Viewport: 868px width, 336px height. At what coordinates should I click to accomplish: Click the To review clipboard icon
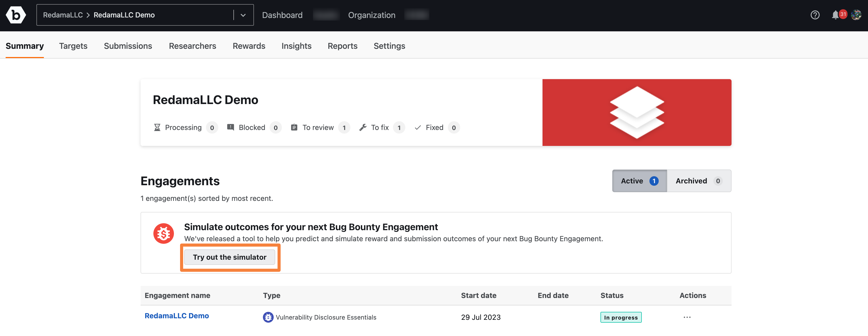(x=294, y=127)
